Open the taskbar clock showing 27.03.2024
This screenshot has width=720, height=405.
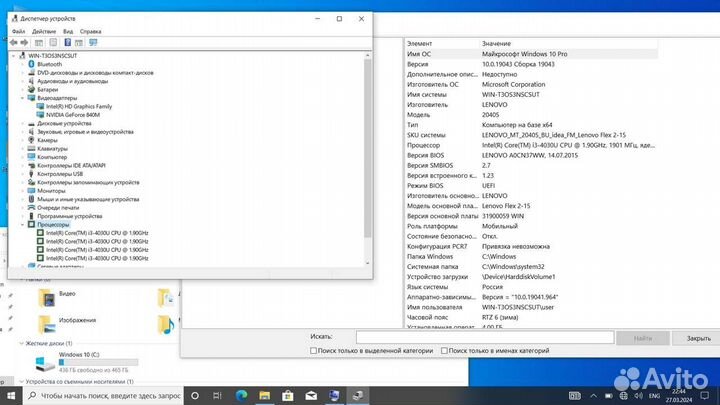679,396
